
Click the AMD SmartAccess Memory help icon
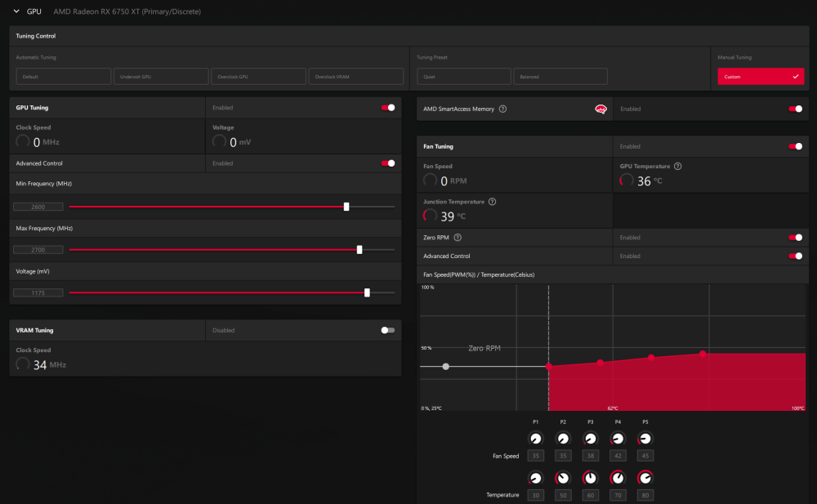click(x=502, y=109)
